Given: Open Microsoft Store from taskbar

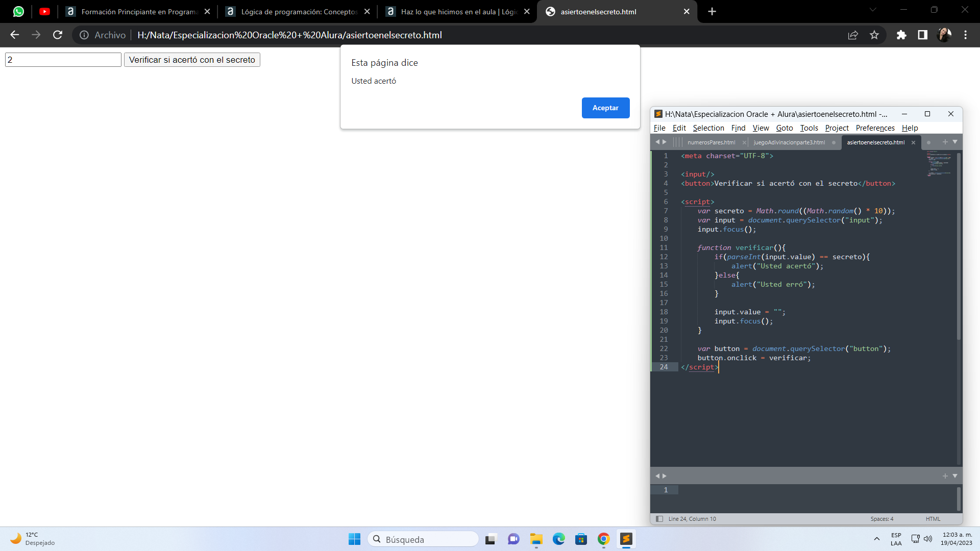Looking at the screenshot, I should click(581, 539).
